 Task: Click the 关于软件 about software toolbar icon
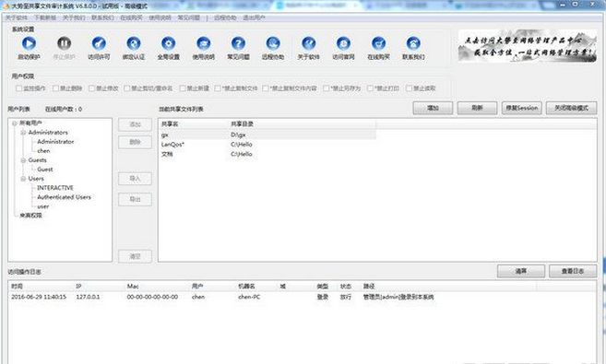pos(308,43)
